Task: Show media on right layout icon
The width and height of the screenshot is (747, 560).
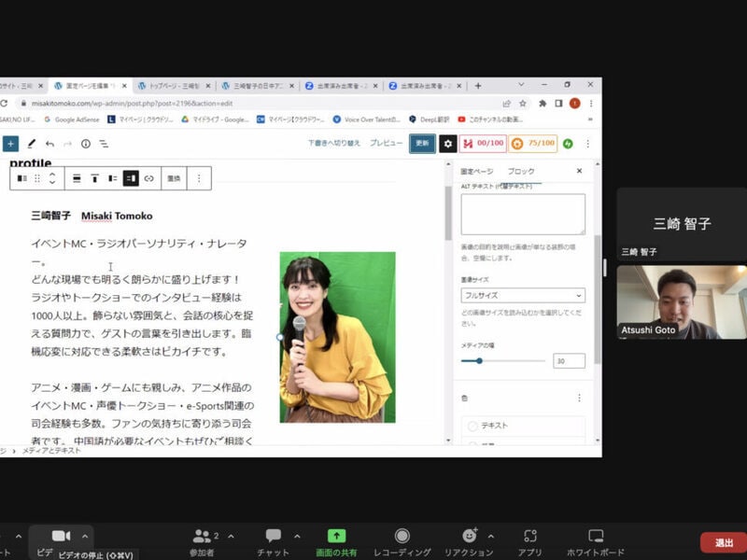Action: [x=131, y=178]
